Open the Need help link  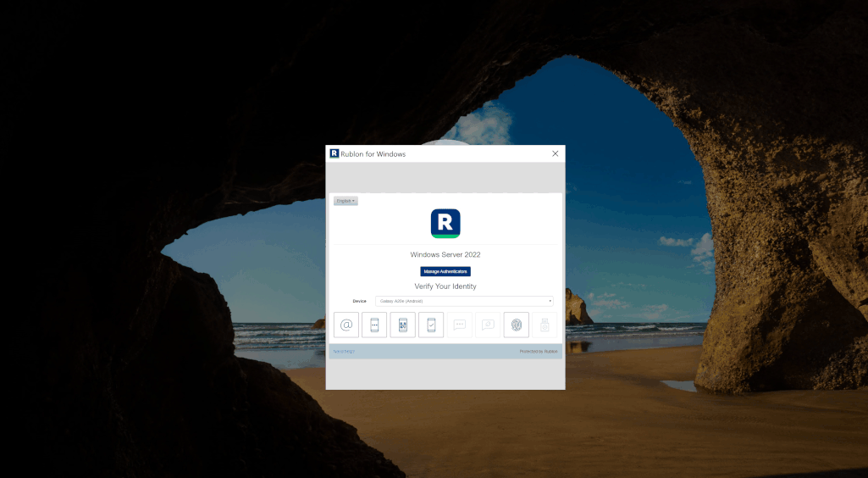344,351
